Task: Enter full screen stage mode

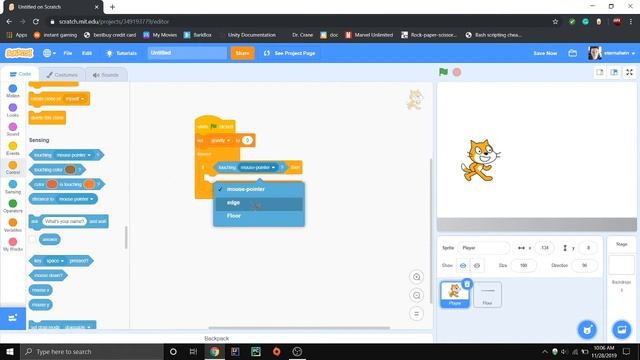Action: 629,72
